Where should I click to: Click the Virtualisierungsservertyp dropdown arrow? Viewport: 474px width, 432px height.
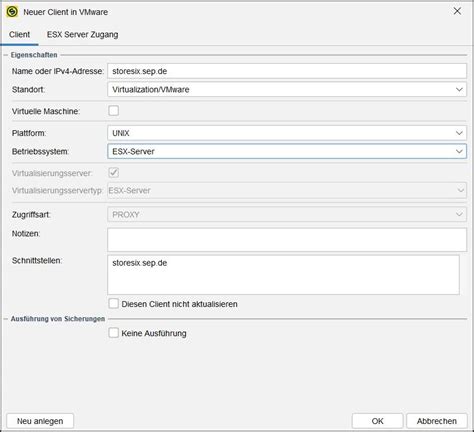[460, 191]
